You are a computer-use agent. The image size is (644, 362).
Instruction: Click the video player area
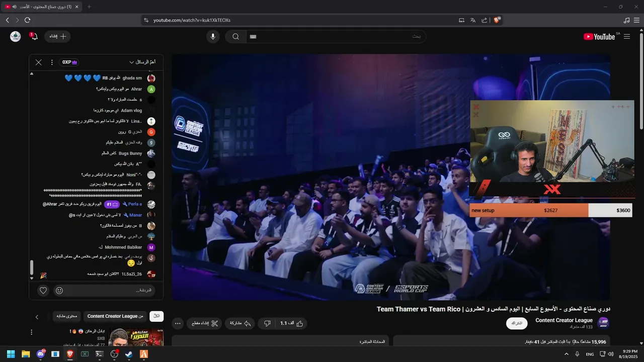pyautogui.click(x=391, y=177)
